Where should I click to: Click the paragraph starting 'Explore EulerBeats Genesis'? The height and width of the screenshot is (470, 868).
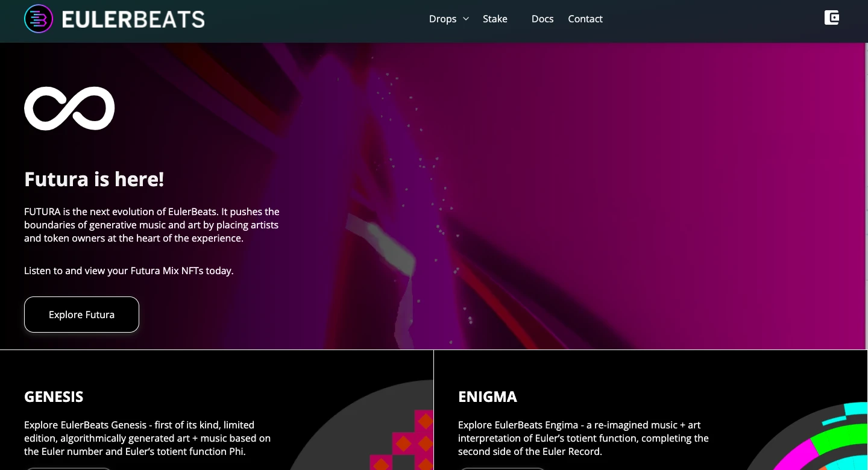tap(148, 438)
